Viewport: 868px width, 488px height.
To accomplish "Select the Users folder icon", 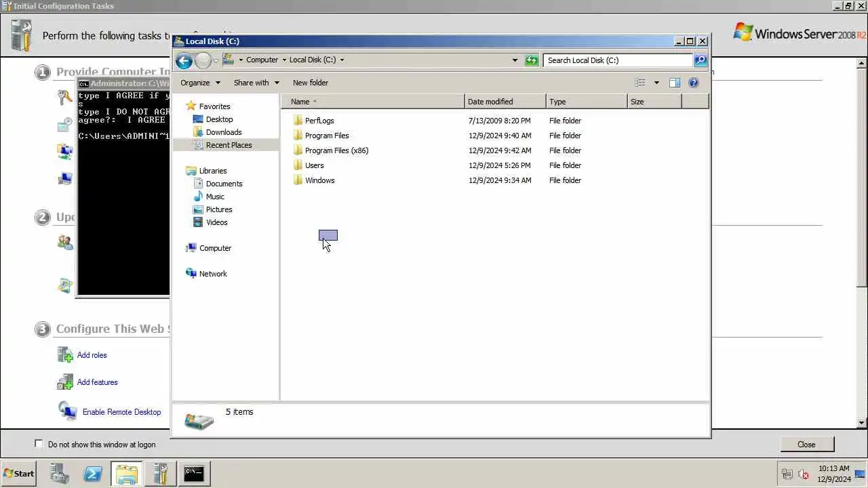I will [x=298, y=165].
